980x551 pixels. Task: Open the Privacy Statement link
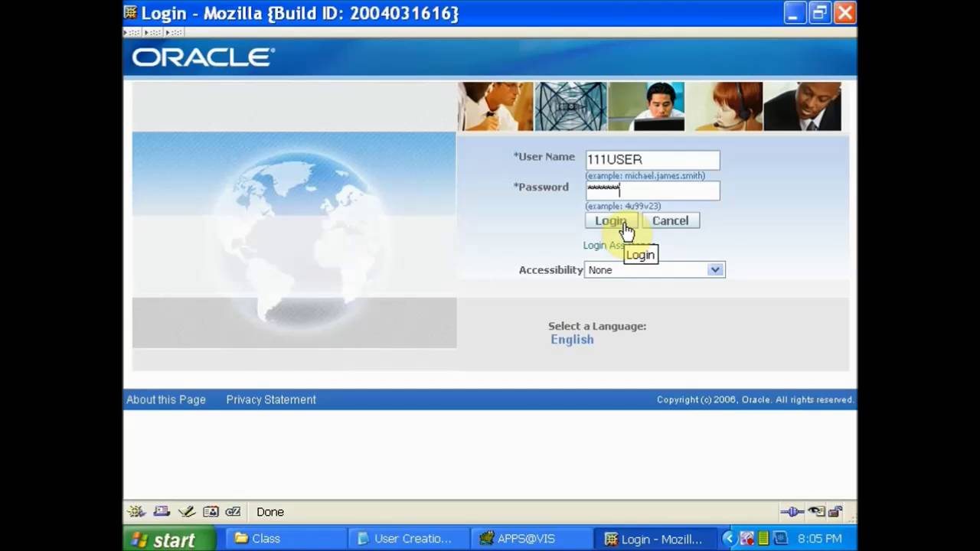tap(271, 399)
